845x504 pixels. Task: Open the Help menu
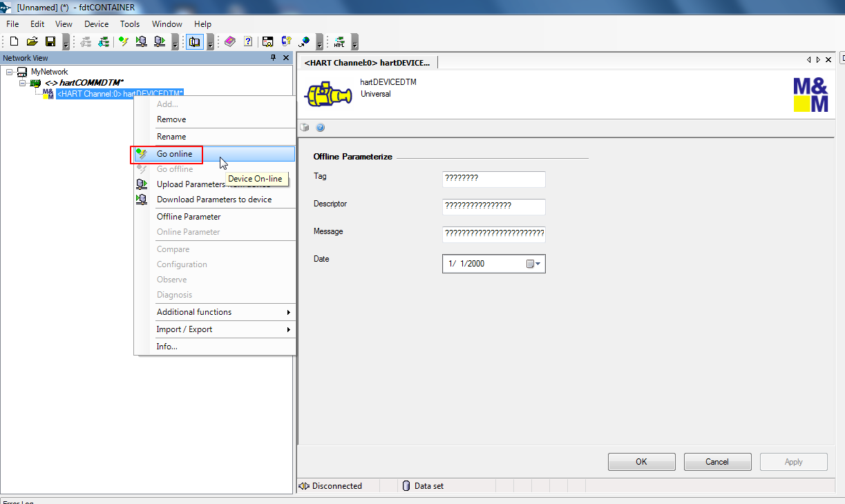coord(202,24)
